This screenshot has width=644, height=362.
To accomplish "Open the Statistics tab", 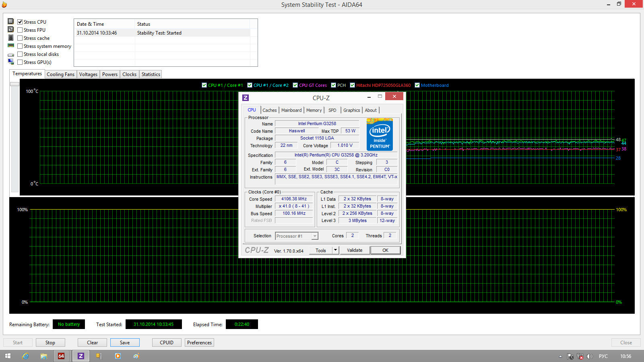I will click(151, 74).
